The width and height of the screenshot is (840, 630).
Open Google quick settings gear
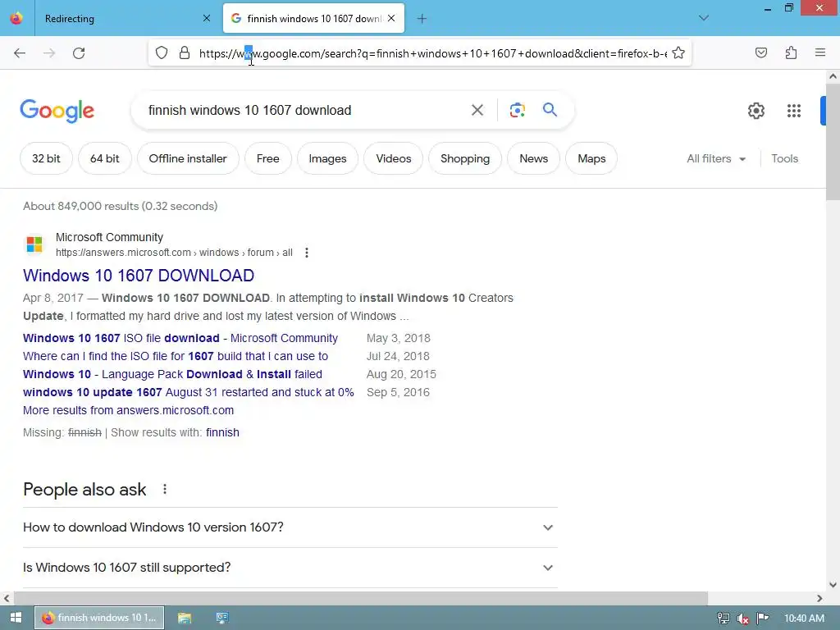(x=756, y=111)
